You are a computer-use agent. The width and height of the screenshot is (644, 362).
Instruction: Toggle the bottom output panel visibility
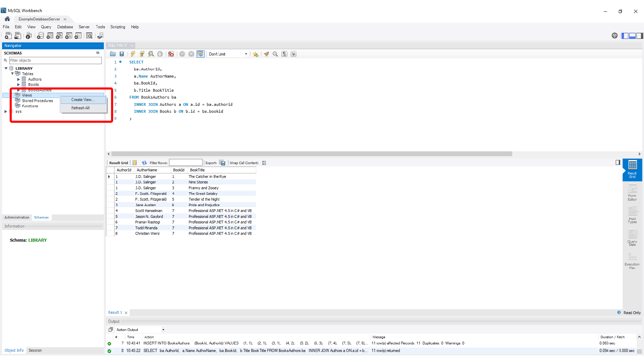tap(632, 36)
